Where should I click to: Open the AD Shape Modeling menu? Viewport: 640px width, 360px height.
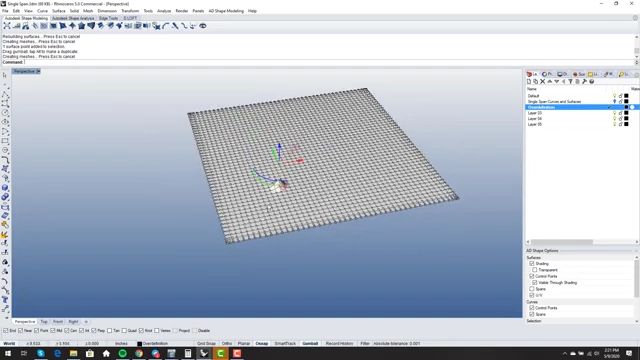click(x=226, y=11)
